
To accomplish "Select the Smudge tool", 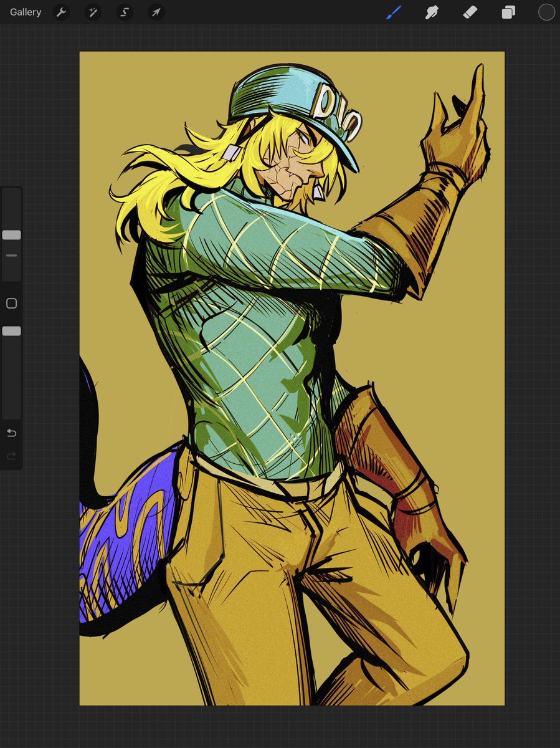I will 432,12.
